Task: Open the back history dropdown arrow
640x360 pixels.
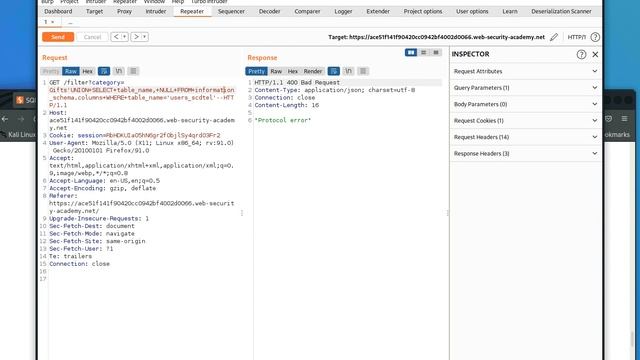Action: 124,37
